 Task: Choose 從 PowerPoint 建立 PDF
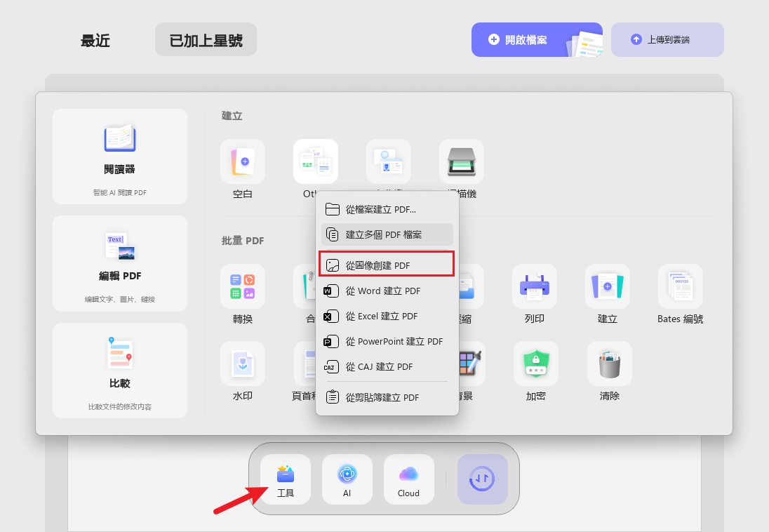387,342
